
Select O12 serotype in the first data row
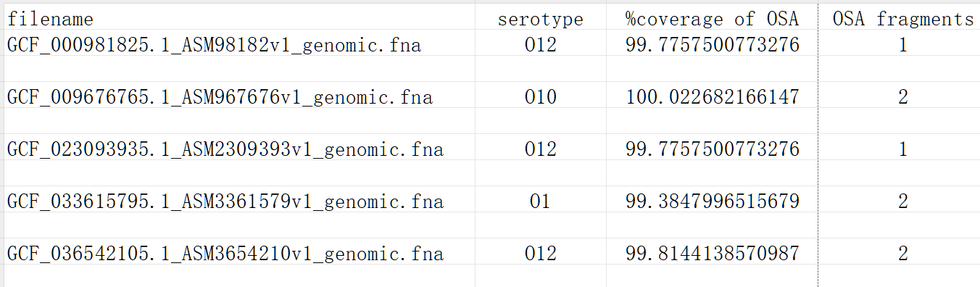tap(541, 46)
